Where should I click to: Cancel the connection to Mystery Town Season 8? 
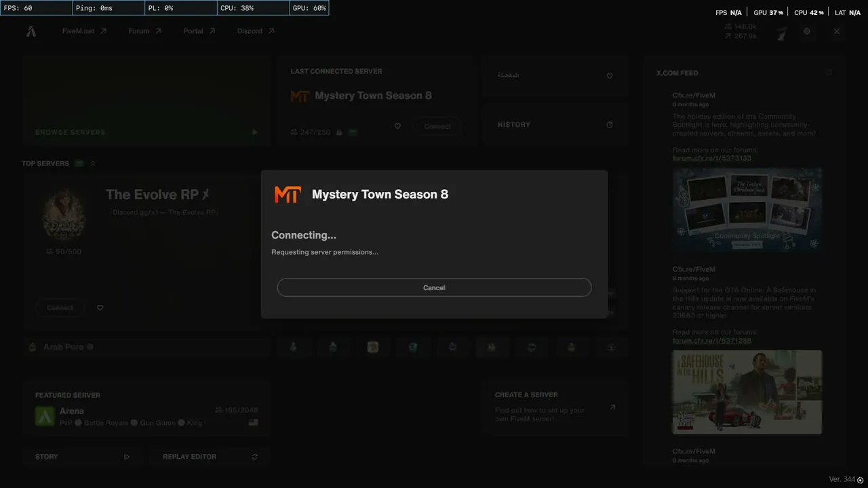tap(434, 287)
